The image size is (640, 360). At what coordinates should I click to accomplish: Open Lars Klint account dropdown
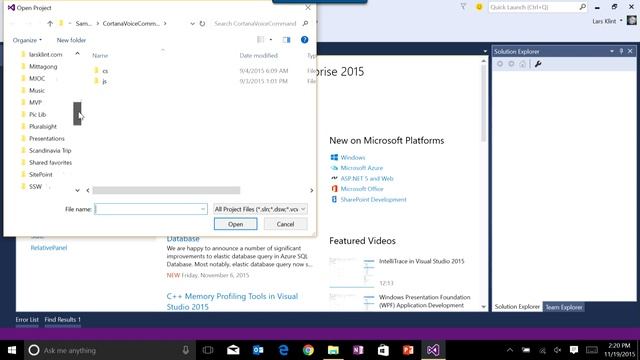621,21
